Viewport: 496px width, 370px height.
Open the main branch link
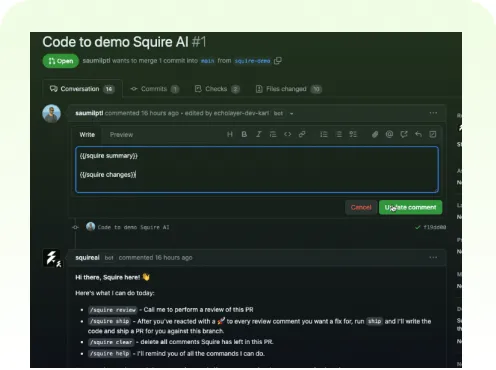[207, 61]
